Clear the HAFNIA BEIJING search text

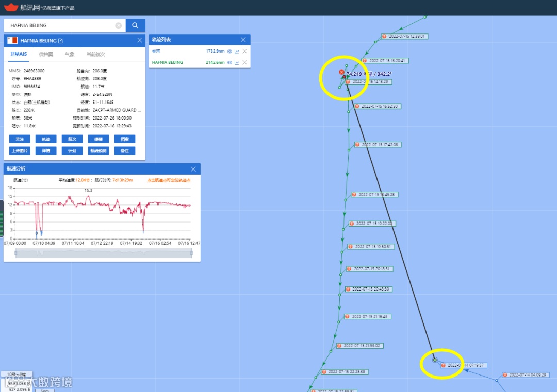[118, 26]
